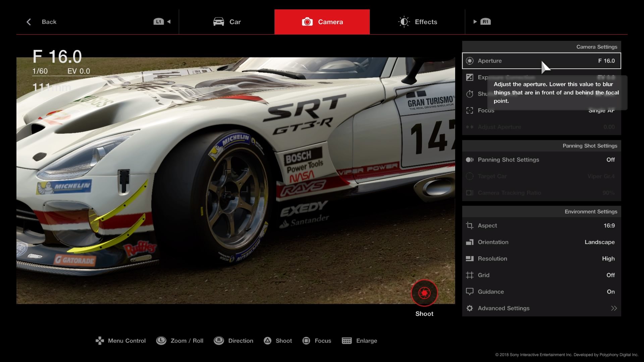Click the square Focus hint icon
The image size is (644, 362).
[x=306, y=341]
